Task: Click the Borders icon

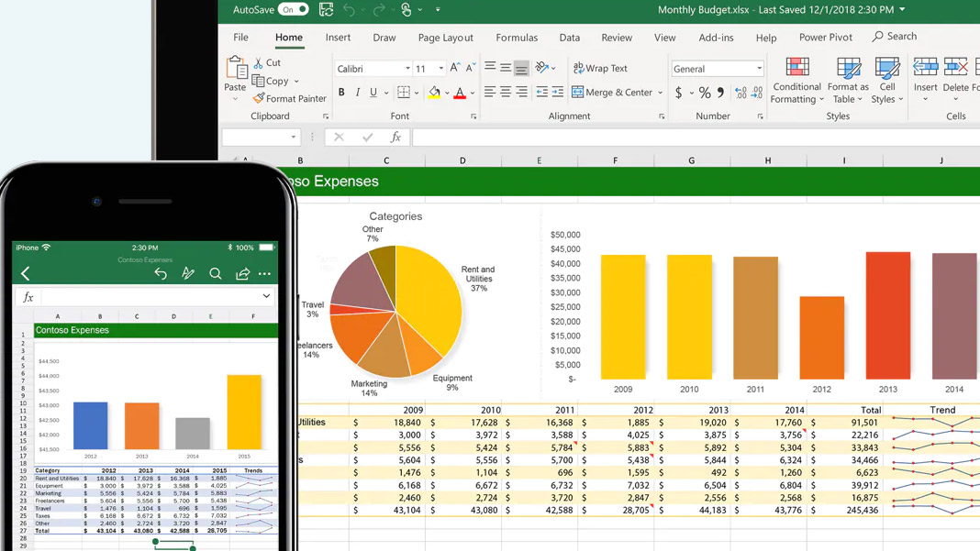Action: point(404,93)
